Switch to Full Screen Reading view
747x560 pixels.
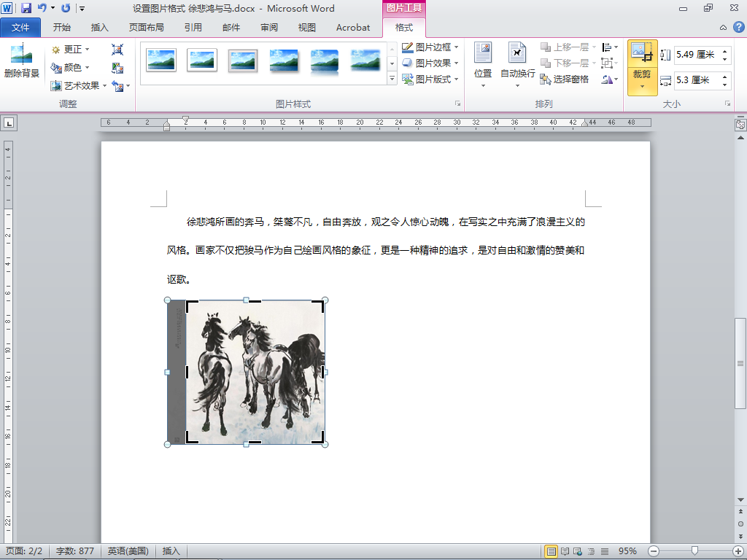pos(565,551)
